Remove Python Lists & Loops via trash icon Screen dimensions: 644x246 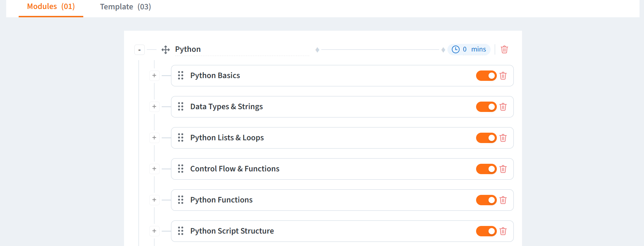[503, 138]
